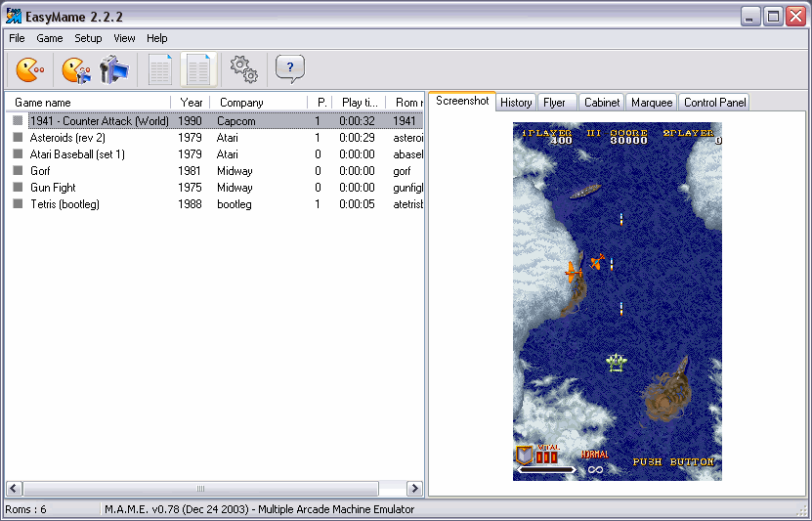Click the Gorf row icon
This screenshot has width=812, height=521.
point(18,170)
